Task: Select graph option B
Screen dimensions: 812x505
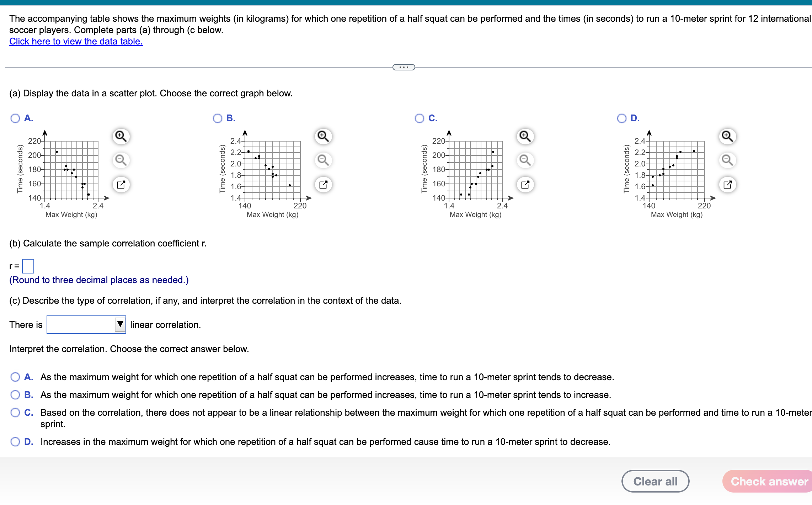Action: click(217, 118)
